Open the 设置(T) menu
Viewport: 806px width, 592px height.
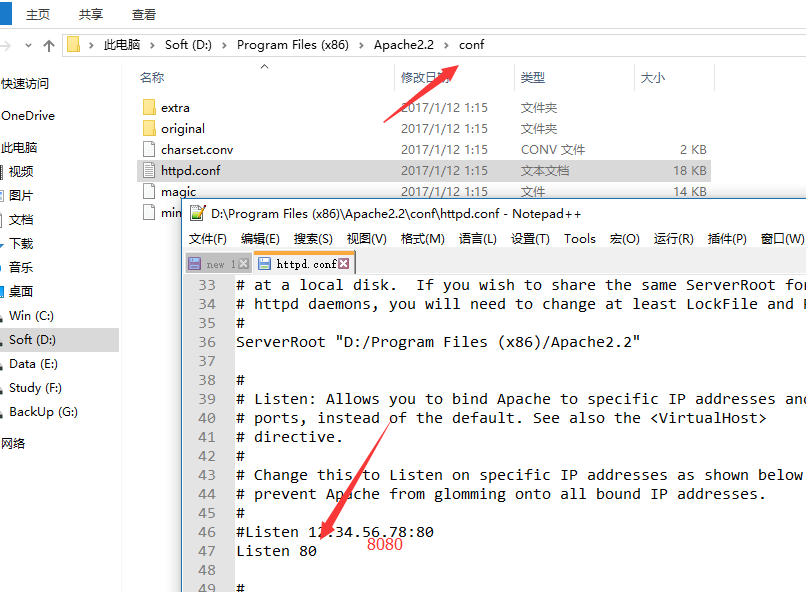pyautogui.click(x=530, y=239)
